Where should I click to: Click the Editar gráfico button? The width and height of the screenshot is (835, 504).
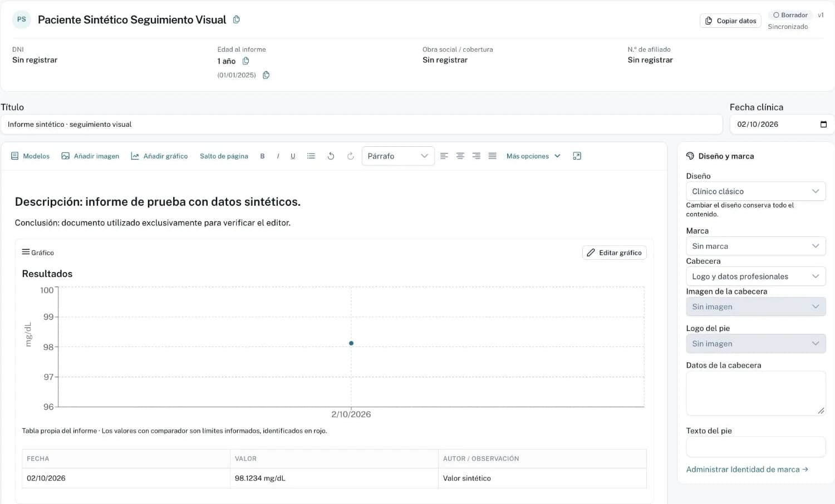point(615,253)
